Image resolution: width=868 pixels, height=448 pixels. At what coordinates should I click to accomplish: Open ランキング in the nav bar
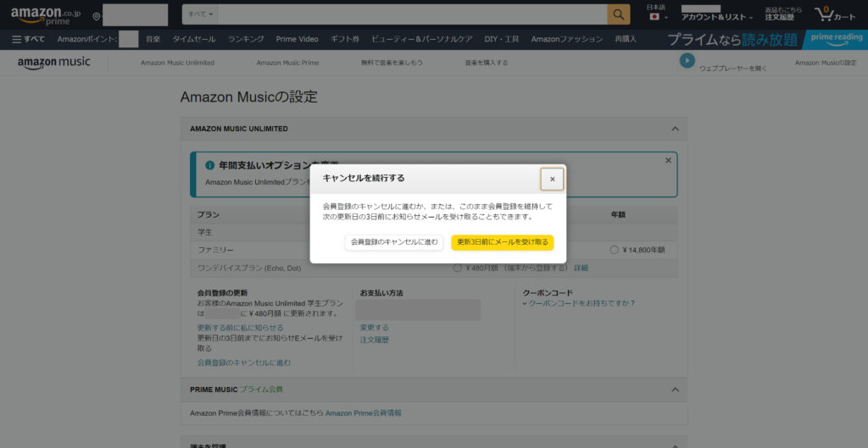click(246, 39)
